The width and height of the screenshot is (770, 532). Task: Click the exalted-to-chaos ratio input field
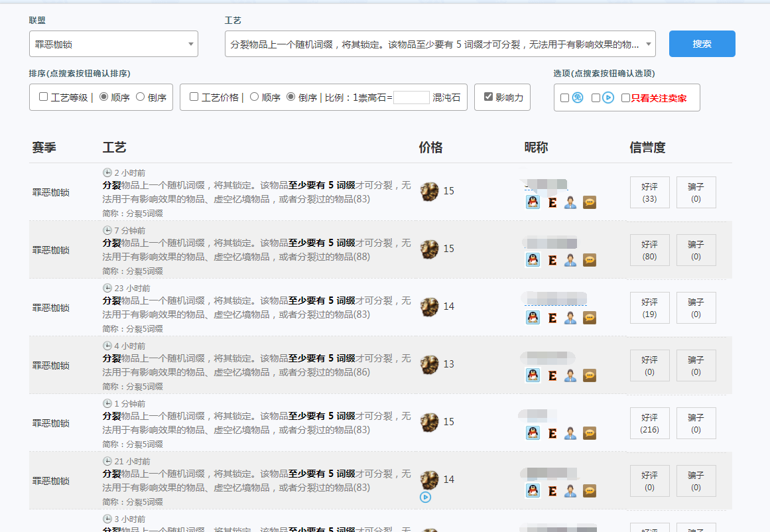(411, 98)
